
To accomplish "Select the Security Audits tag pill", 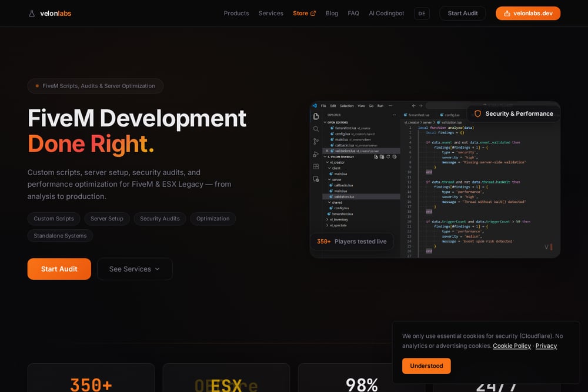I will tap(160, 219).
